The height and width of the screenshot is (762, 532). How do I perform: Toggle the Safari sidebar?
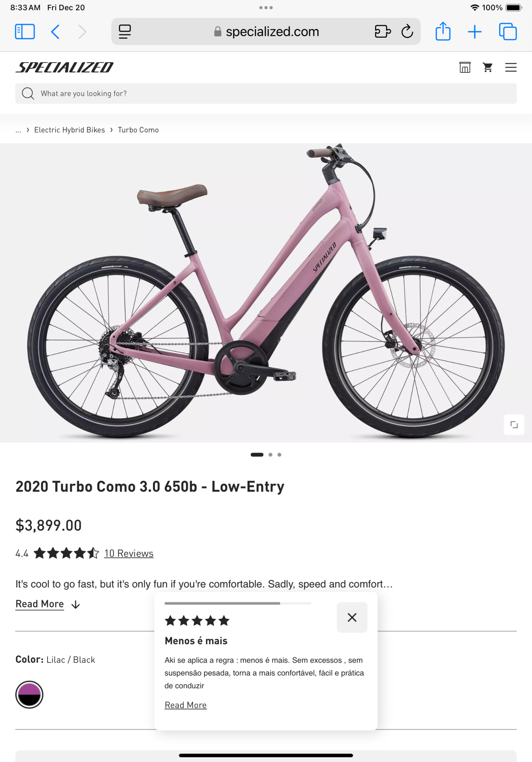[25, 32]
